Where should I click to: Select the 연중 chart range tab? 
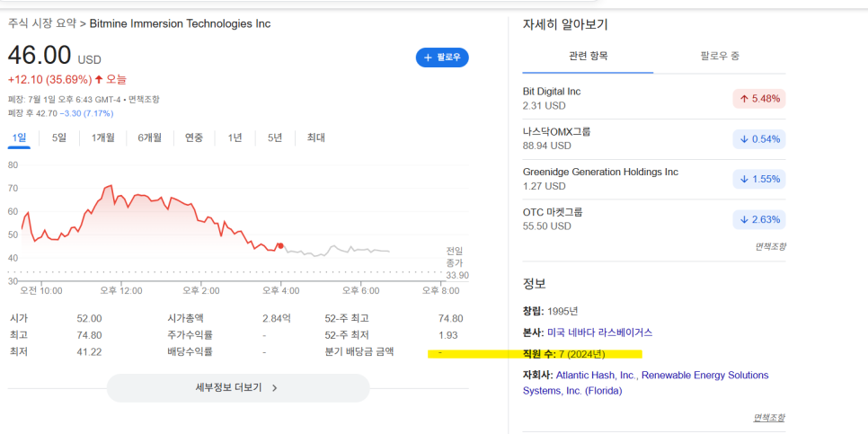coord(194,137)
